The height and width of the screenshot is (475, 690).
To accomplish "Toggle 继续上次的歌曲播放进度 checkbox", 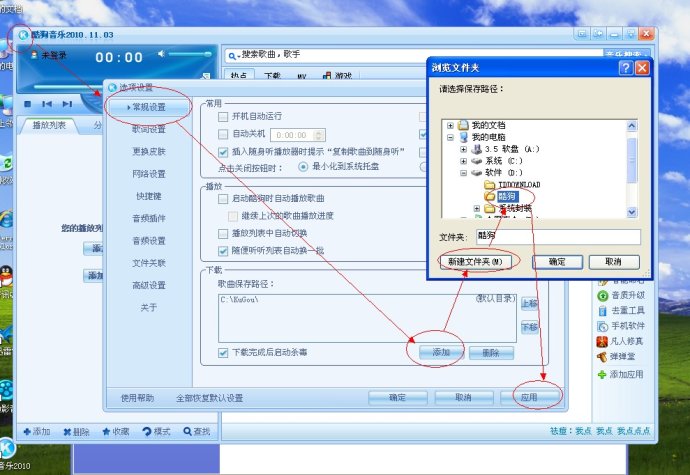I will point(233,216).
